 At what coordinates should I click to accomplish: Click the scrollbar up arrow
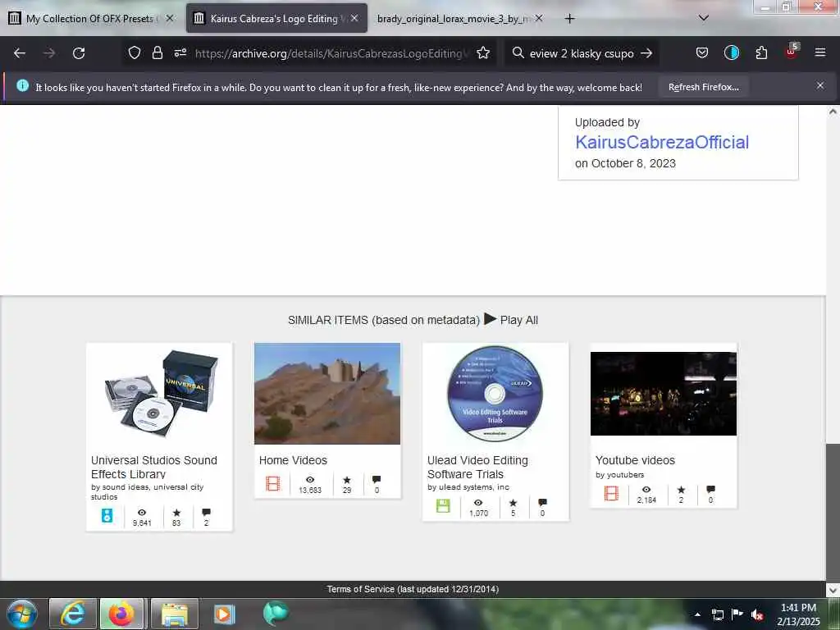833,112
